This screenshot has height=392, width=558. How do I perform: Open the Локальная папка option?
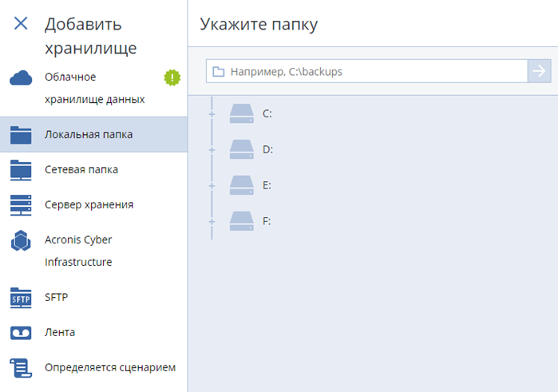tap(89, 134)
